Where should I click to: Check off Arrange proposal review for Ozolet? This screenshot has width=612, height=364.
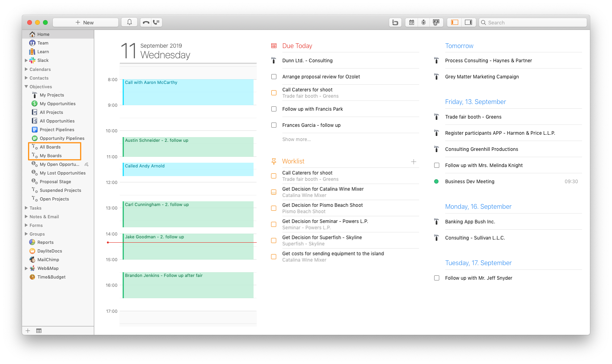pos(274,77)
